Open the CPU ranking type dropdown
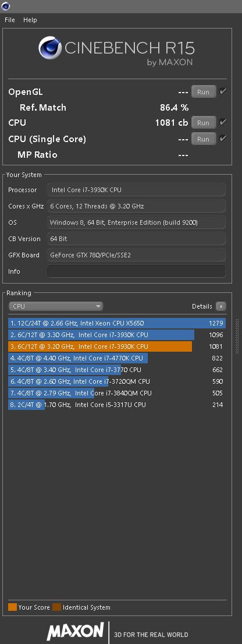 coord(56,306)
